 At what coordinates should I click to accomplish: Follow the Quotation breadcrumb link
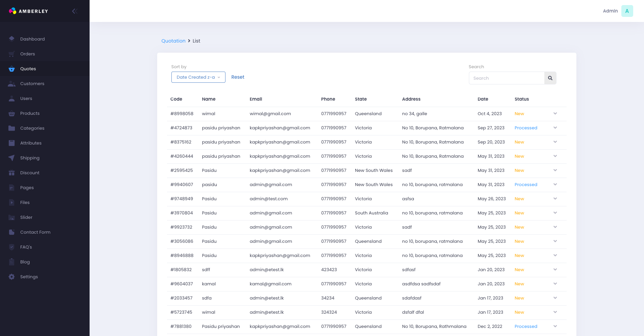click(x=173, y=41)
